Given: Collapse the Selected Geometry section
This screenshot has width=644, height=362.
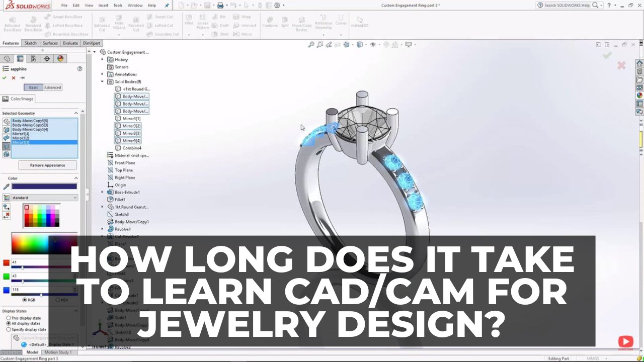Looking at the screenshot, I should click(x=76, y=113).
